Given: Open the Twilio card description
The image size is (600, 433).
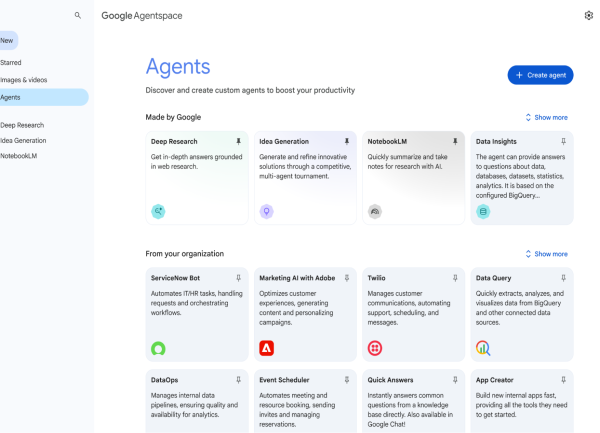Looking at the screenshot, I should 409,308.
